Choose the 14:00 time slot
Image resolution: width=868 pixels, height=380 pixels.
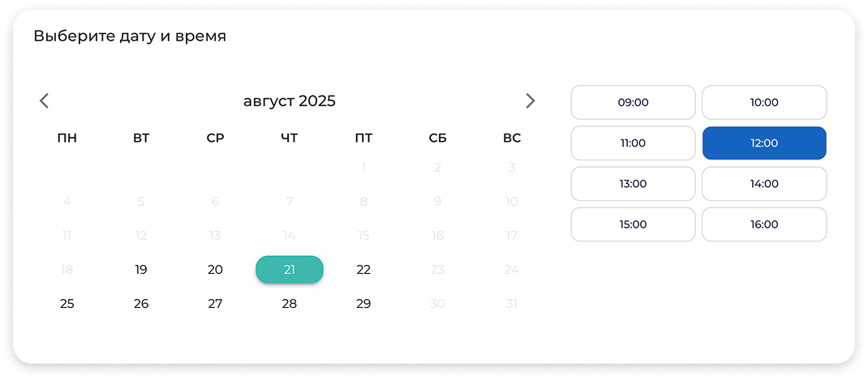click(764, 184)
